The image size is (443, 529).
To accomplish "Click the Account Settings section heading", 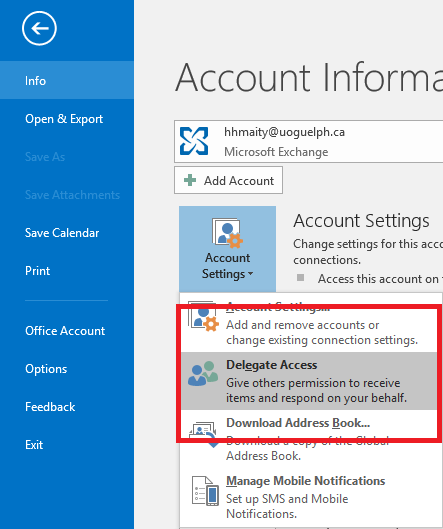I will (x=361, y=221).
